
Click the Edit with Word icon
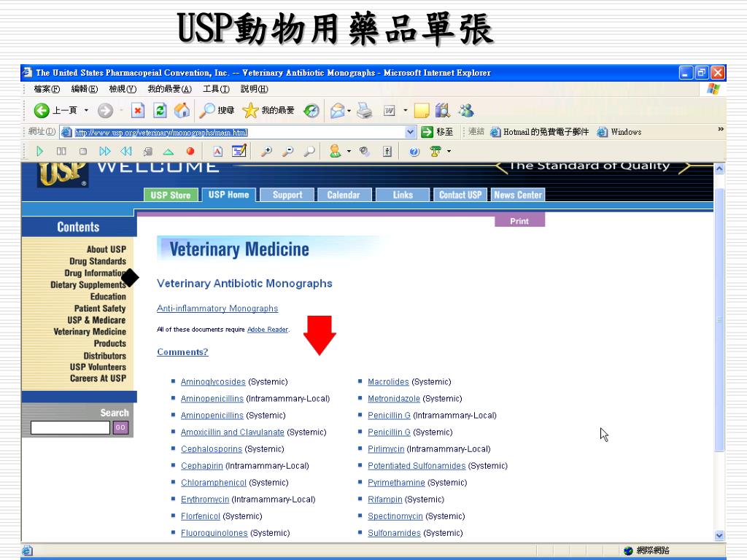click(x=390, y=111)
